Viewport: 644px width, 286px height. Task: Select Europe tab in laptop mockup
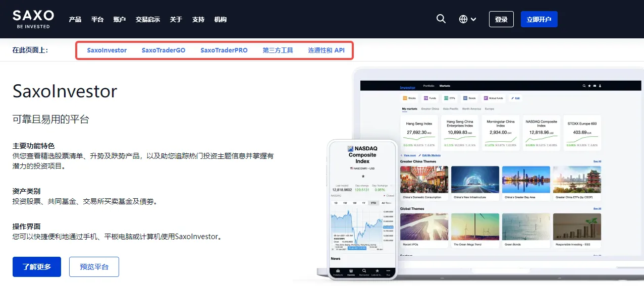(490, 108)
